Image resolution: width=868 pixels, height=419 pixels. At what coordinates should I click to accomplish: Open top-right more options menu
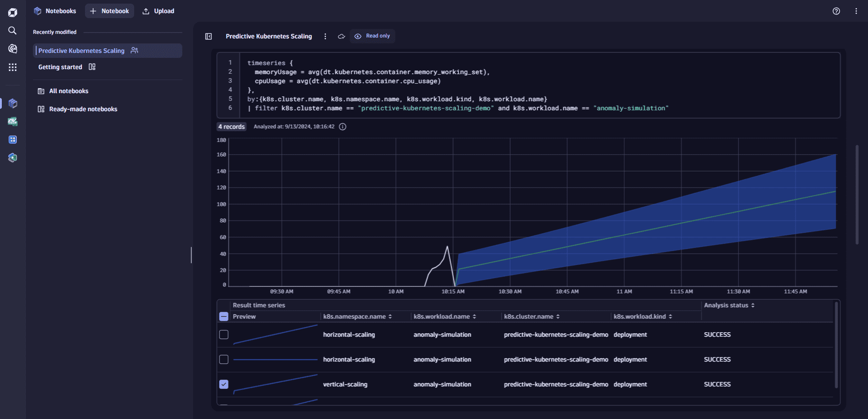(856, 11)
